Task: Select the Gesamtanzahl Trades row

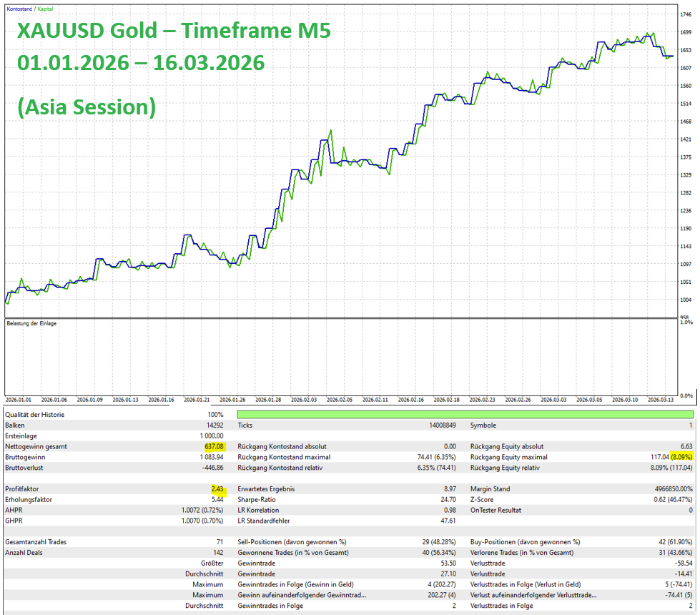Action: point(114,542)
